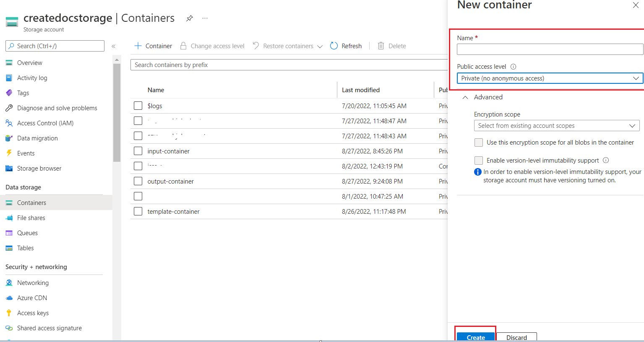Open the ellipsis more options menu
Viewport: 644px width, 342px height.
click(205, 18)
